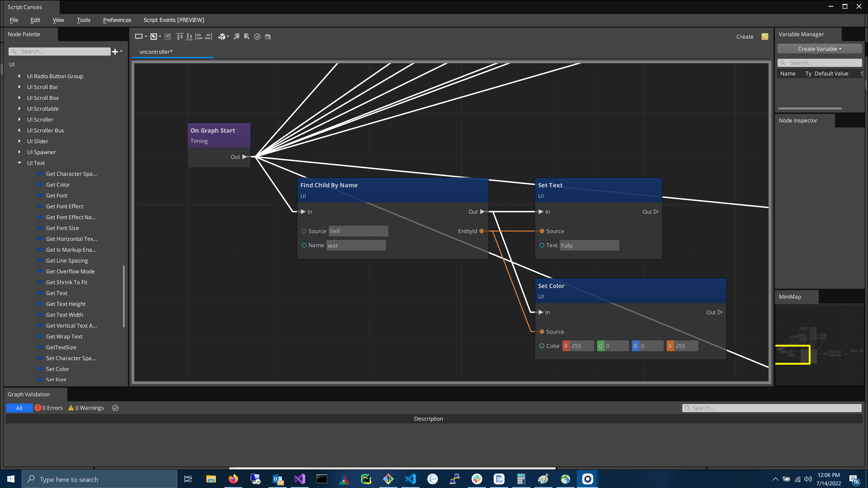Open the Create Variable dropdown

click(819, 49)
